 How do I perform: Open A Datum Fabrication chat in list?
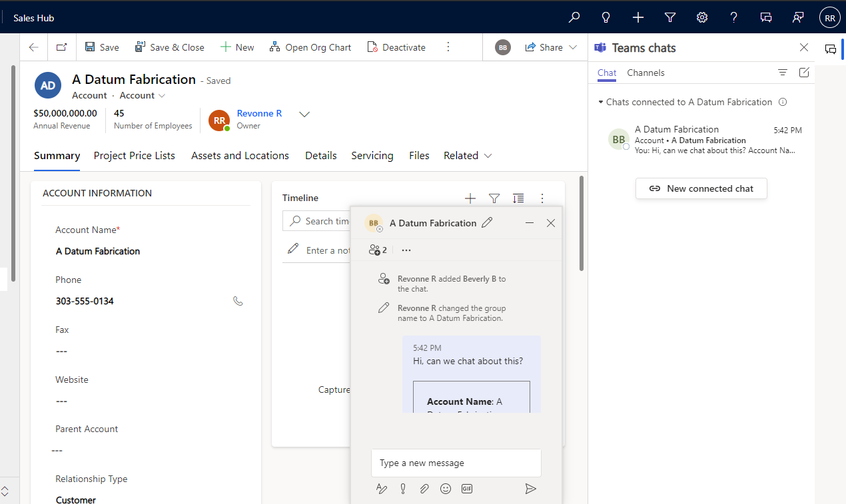pyautogui.click(x=701, y=140)
